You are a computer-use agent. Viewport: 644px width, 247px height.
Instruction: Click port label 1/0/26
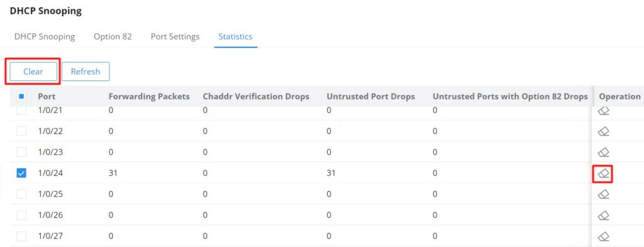tap(50, 215)
